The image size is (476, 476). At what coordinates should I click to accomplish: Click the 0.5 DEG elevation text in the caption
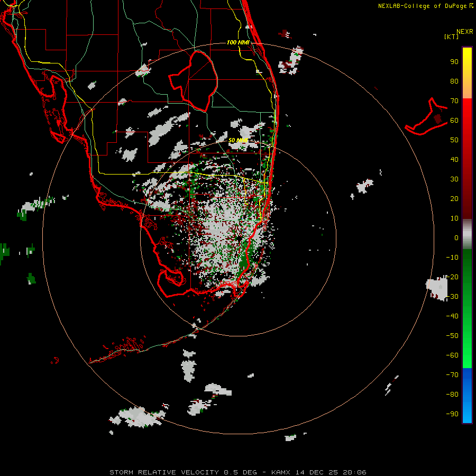point(240,472)
